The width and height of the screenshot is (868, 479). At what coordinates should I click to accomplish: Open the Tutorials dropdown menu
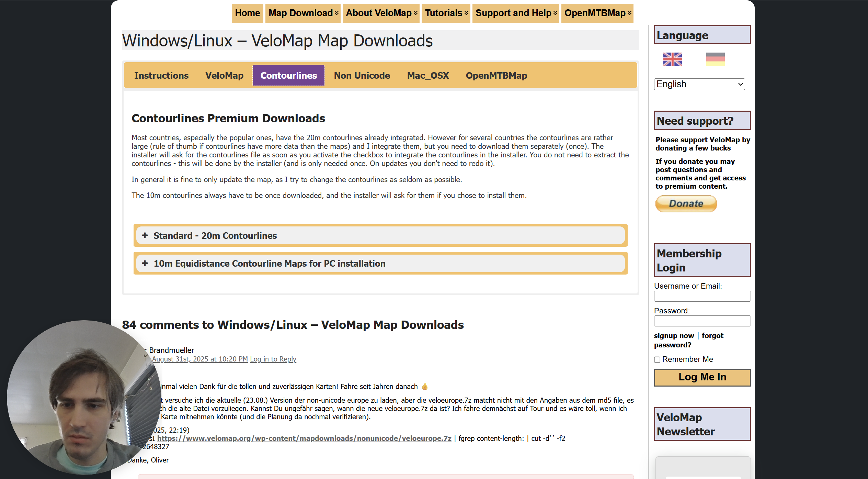click(446, 13)
